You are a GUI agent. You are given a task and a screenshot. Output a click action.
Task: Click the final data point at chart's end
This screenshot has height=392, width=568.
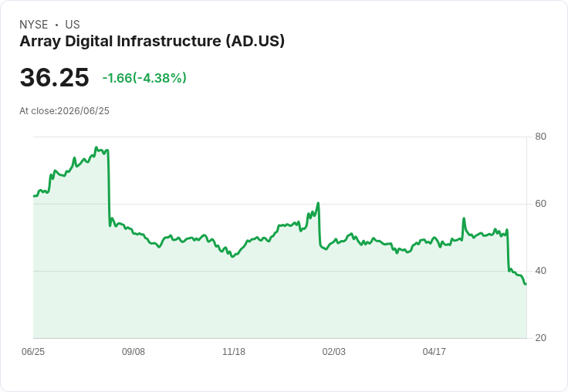[x=526, y=284]
